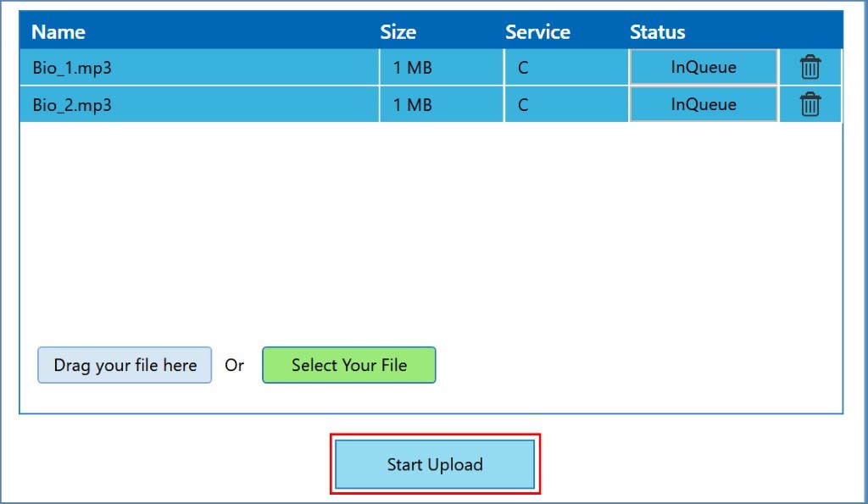Screen dimensions: 868x504
Task: Select the Bio_2.mp3 file name
Action: pyautogui.click(x=72, y=105)
